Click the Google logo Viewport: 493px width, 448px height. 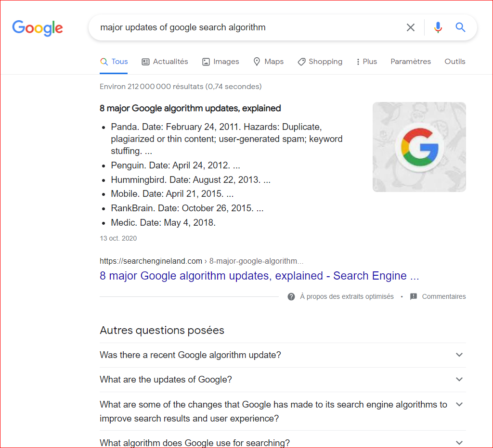click(38, 28)
